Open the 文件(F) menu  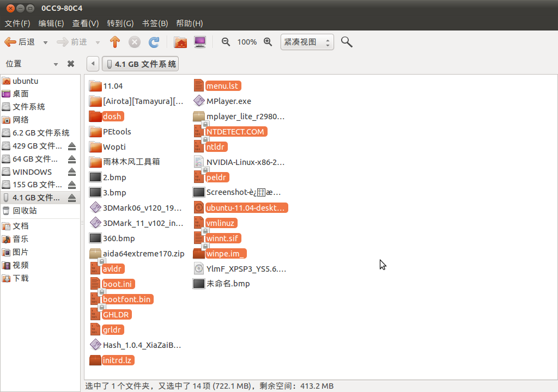click(17, 23)
